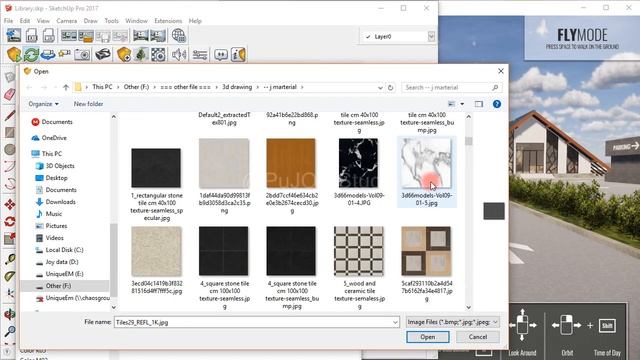Select the Line pencil tool
640x360 pixels.
pos(10,116)
